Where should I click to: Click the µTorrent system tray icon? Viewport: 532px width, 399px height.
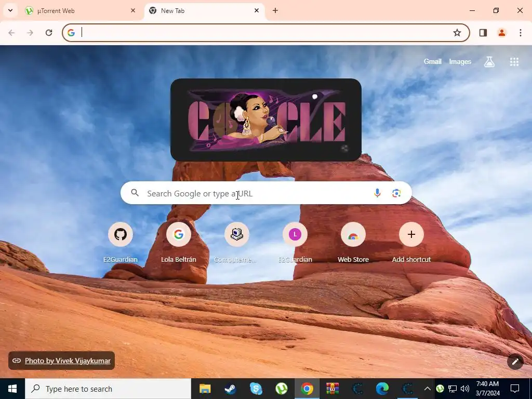(x=440, y=389)
